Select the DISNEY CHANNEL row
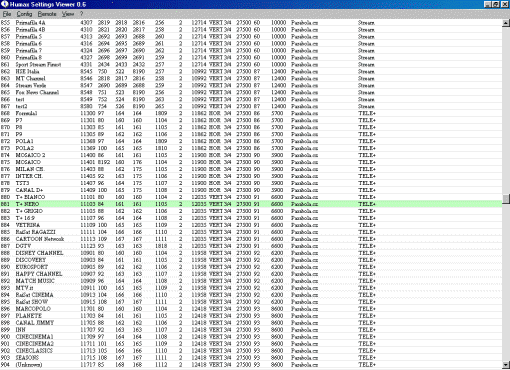Screen dimensions: 510x370 click(251, 253)
